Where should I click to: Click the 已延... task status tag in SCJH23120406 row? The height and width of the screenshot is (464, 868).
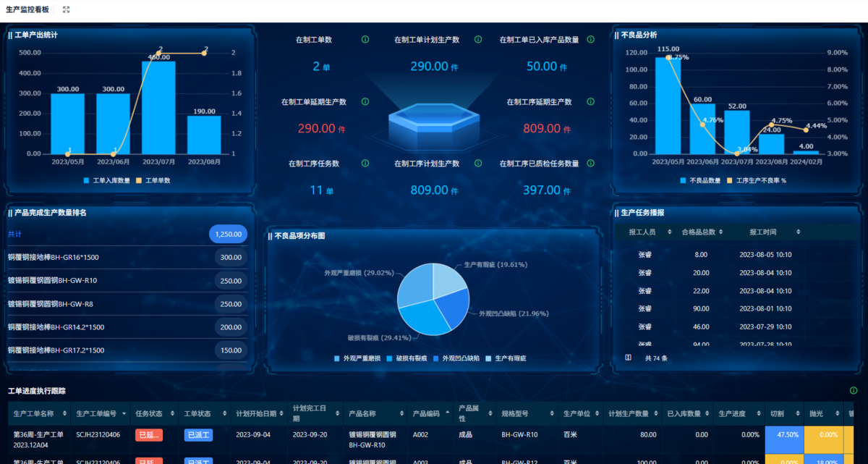coord(149,435)
